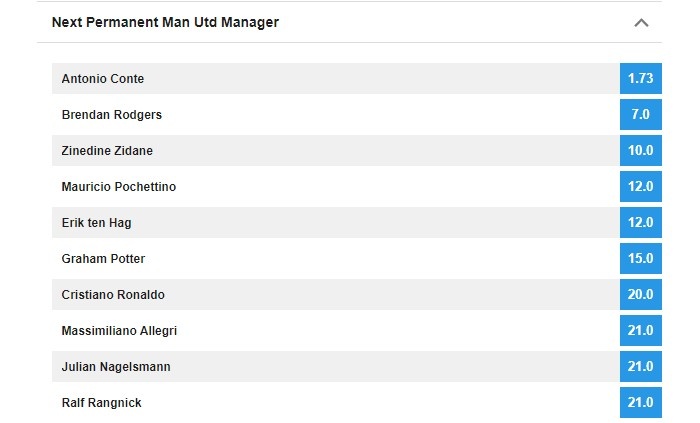Click the Ralf Rangnick name row
This screenshot has width=700, height=423.
pyautogui.click(x=336, y=402)
